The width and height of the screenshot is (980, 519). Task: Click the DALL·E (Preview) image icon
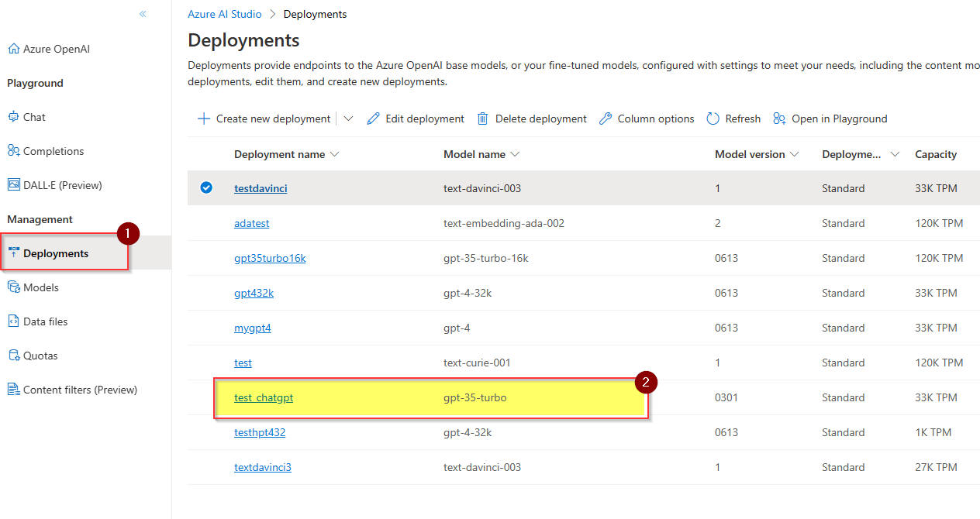(x=13, y=185)
